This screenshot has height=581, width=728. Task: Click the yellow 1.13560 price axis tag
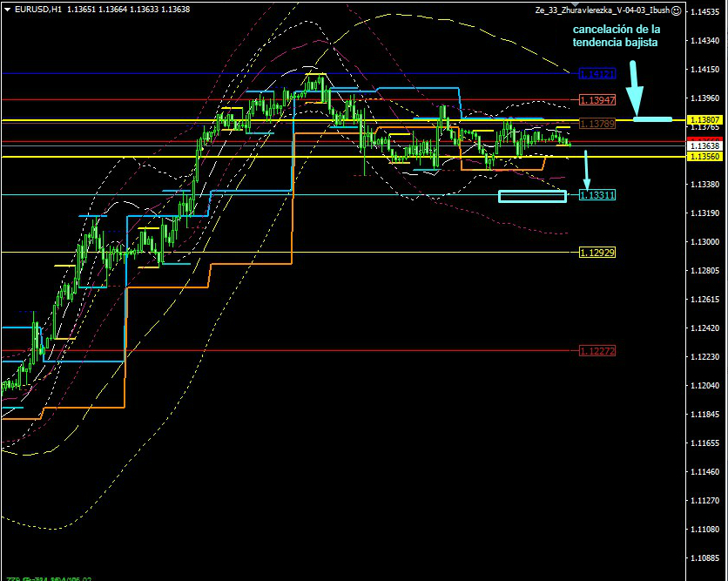tap(705, 157)
